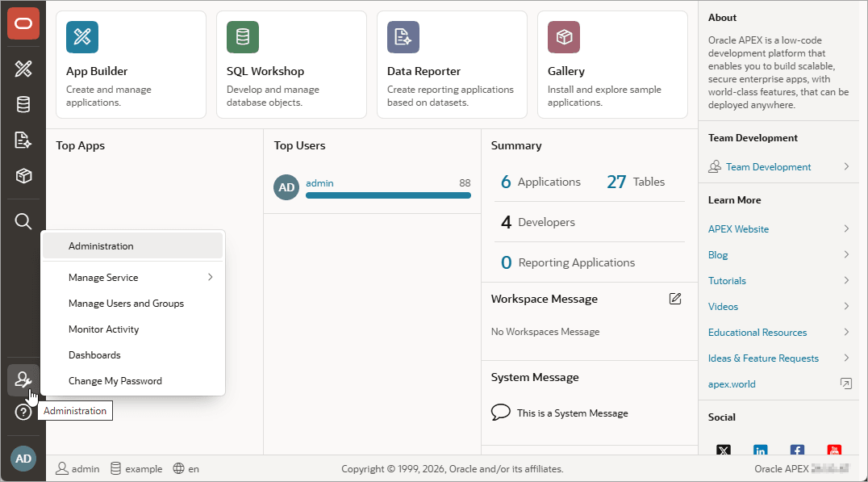Screen dimensions: 868x482
Task: Open the Tutorials link
Action: pyautogui.click(x=727, y=281)
